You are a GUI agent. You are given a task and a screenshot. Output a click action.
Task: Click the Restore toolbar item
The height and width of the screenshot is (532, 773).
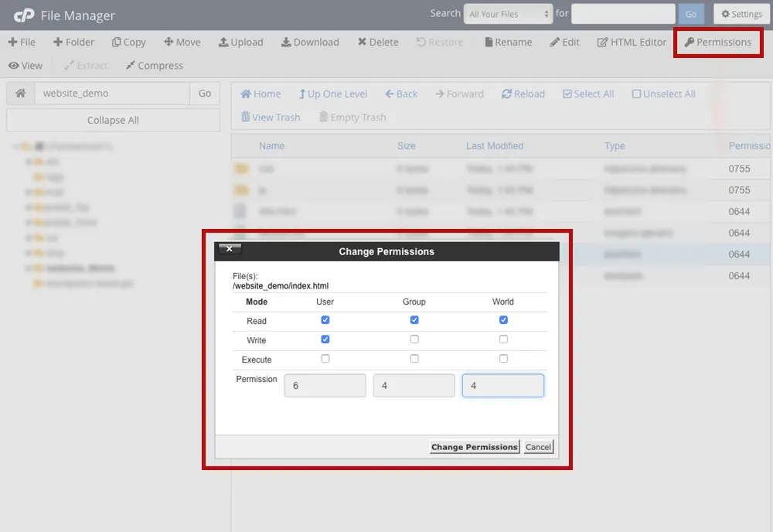tap(439, 42)
